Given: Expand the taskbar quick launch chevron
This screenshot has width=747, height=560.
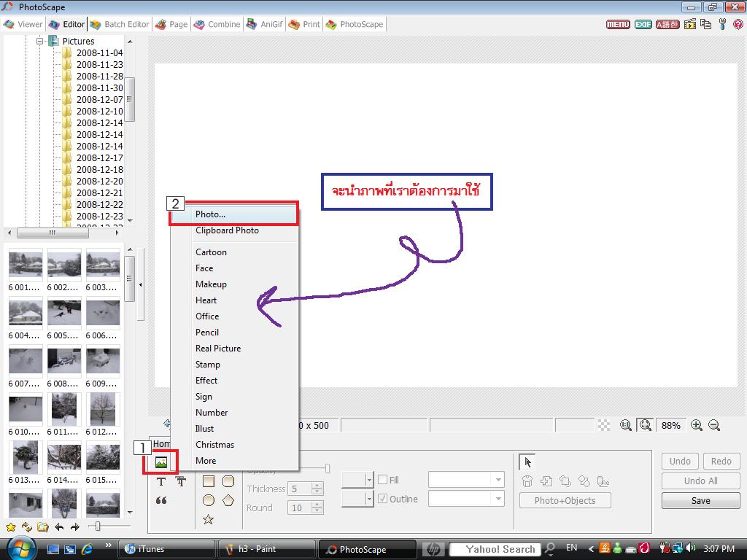Looking at the screenshot, I should point(109,545).
